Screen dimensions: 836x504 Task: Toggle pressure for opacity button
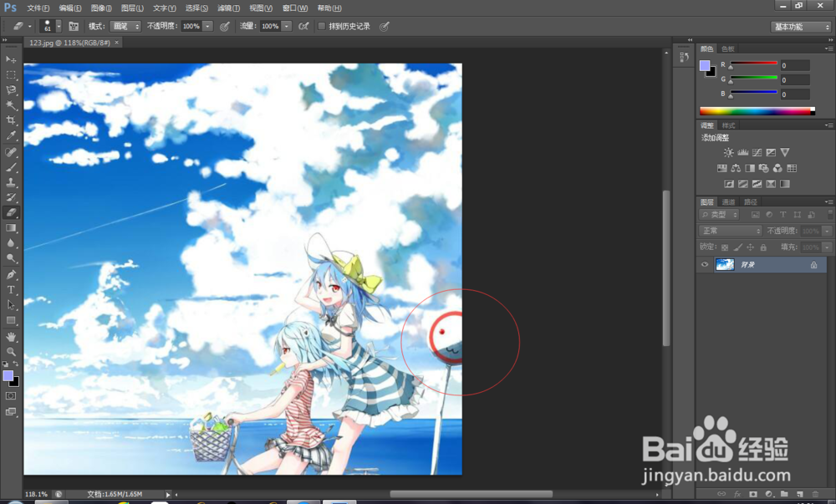coord(224,26)
